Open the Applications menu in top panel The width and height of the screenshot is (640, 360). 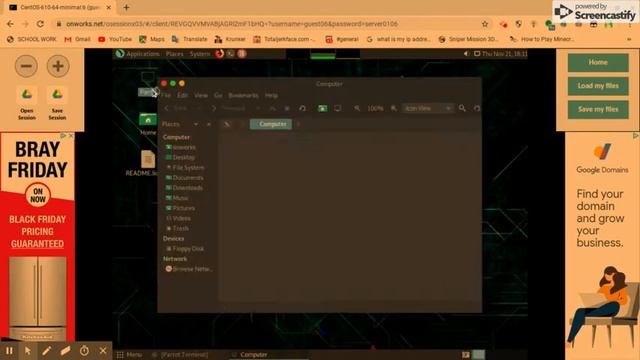(x=138, y=54)
